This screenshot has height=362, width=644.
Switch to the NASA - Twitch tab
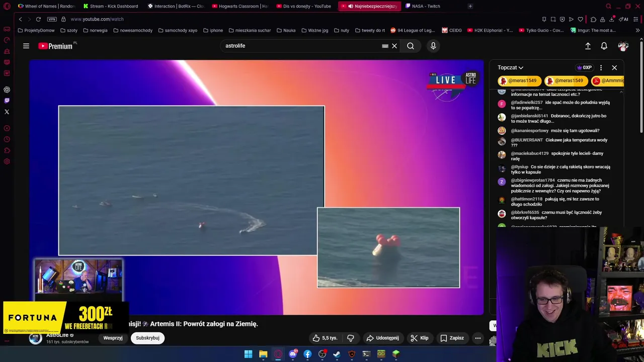tap(423, 6)
